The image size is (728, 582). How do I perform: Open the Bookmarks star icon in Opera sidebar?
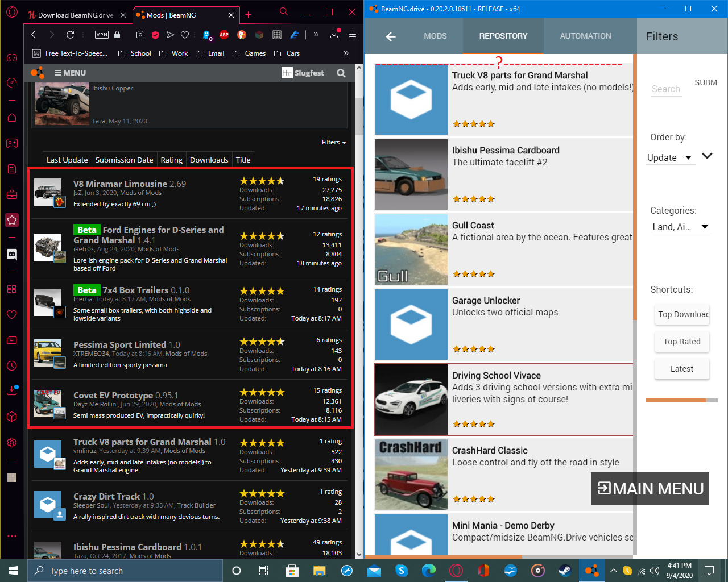pyautogui.click(x=12, y=220)
